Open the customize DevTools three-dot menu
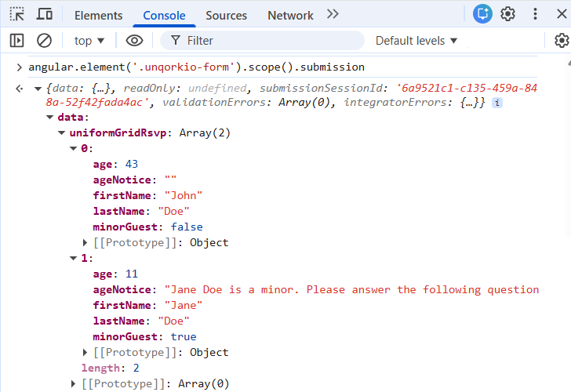571x392 pixels. [535, 14]
